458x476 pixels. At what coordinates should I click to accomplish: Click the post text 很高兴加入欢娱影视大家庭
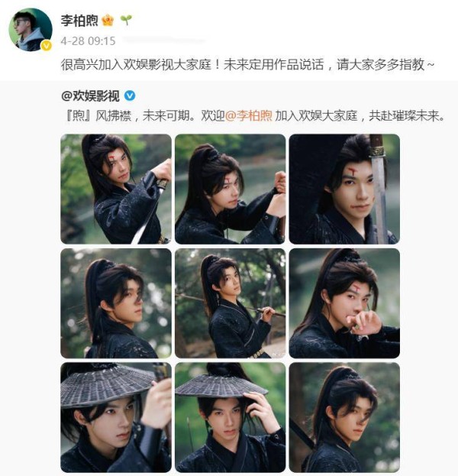[136, 64]
